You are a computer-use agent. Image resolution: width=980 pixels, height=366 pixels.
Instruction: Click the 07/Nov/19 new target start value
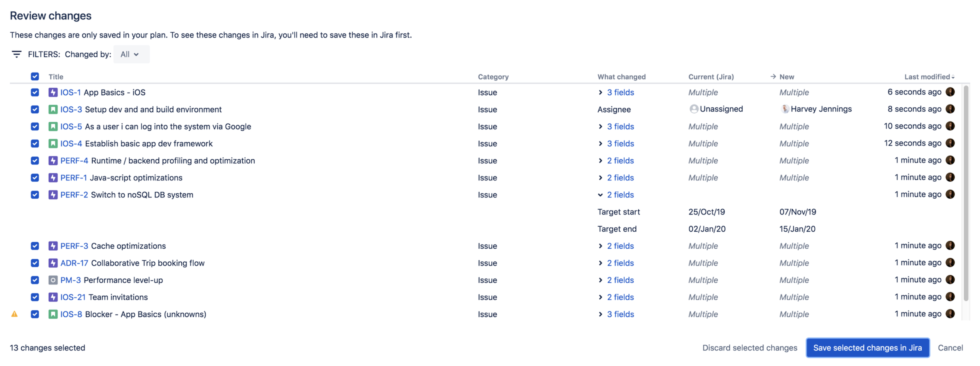797,212
